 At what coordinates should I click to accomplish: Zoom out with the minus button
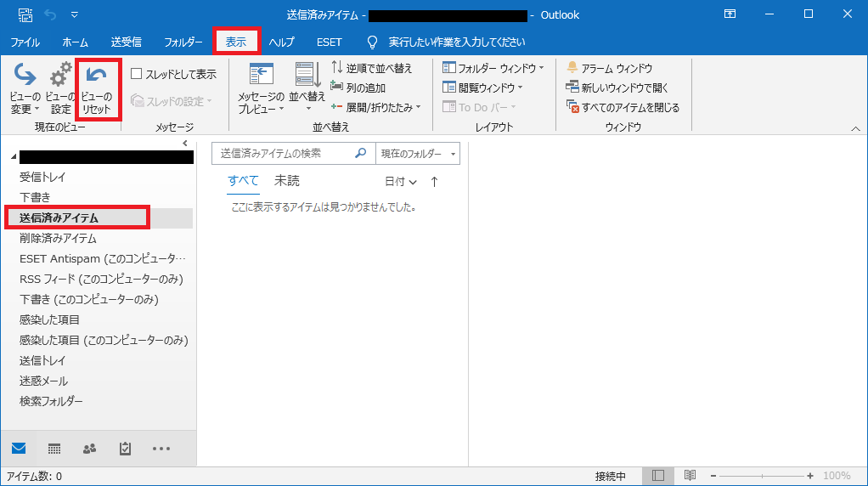pyautogui.click(x=713, y=476)
